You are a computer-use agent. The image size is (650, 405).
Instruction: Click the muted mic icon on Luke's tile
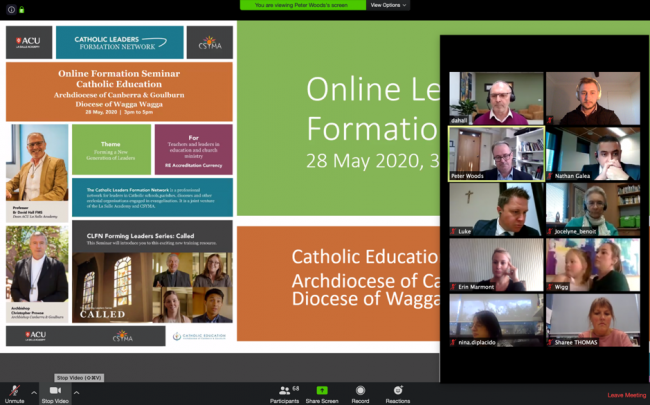[x=454, y=231]
